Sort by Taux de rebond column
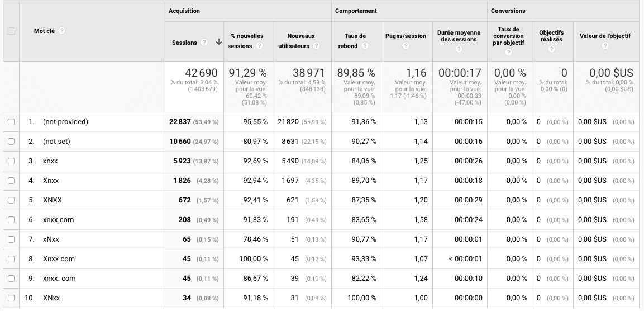This screenshot has width=644, height=311. [355, 36]
